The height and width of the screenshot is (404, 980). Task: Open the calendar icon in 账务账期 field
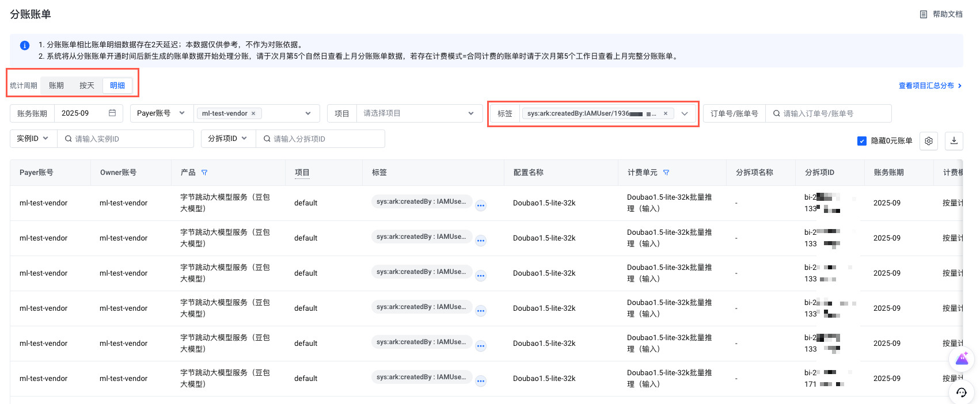pyautogui.click(x=112, y=113)
